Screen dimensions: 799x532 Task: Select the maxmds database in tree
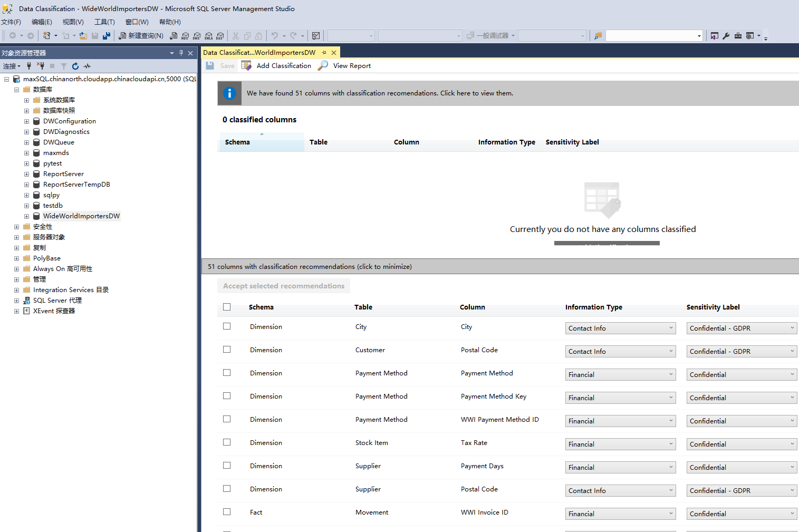56,153
